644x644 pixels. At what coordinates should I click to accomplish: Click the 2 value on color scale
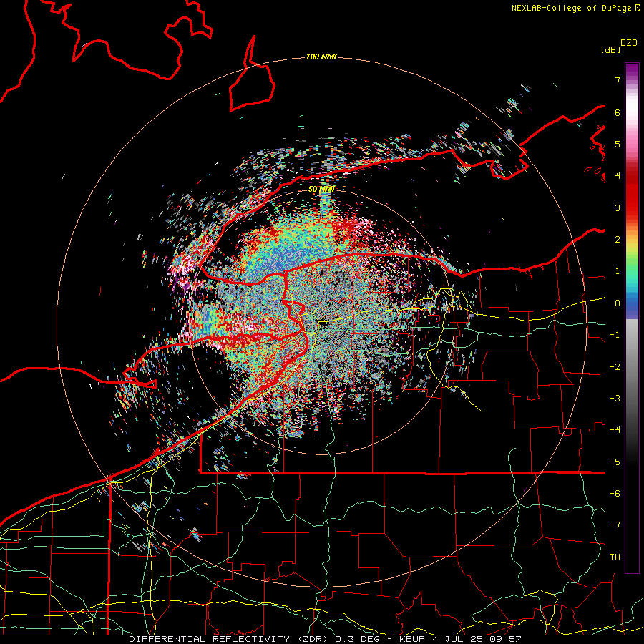tap(618, 239)
